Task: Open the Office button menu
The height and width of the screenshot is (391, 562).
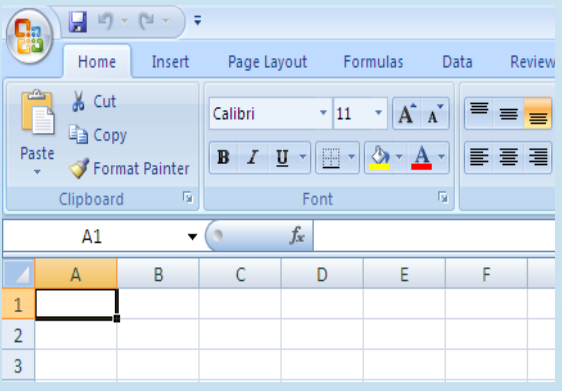Action: point(30,36)
